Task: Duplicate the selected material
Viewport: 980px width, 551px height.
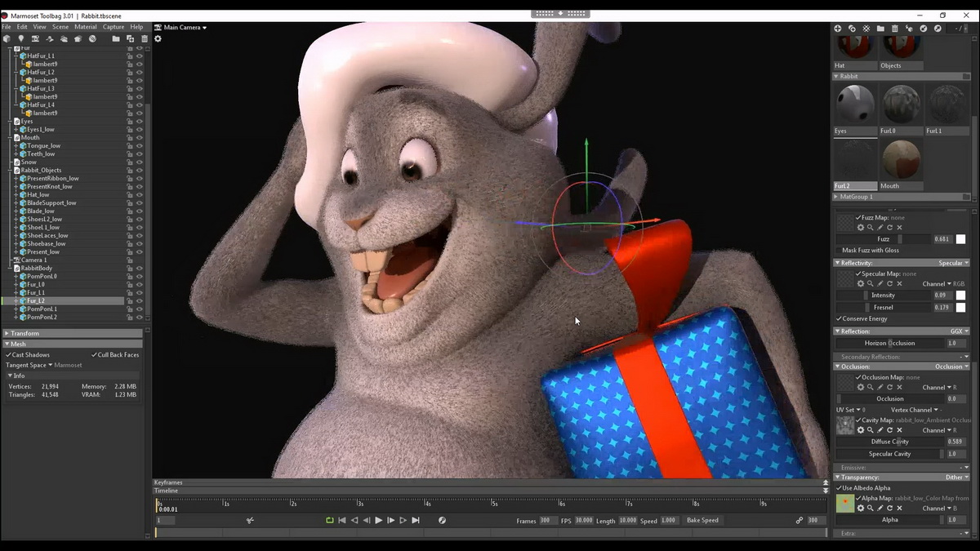Action: point(852,29)
